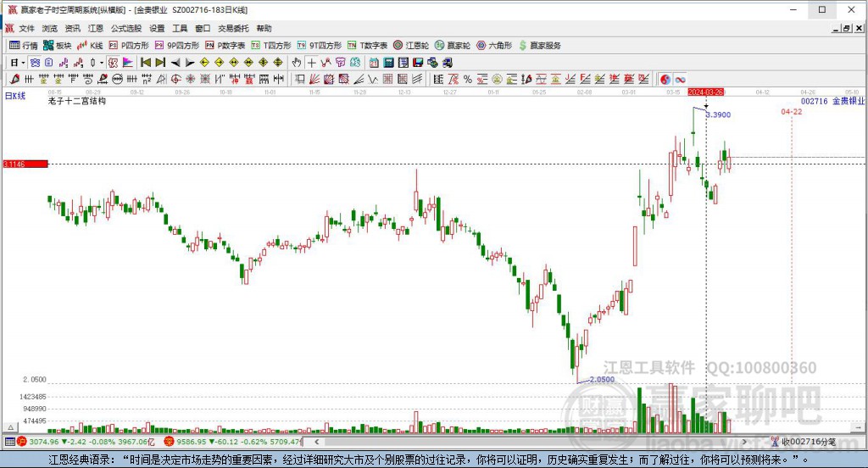Open the 浏览 menu
This screenshot has width=868, height=468.
click(x=50, y=28)
